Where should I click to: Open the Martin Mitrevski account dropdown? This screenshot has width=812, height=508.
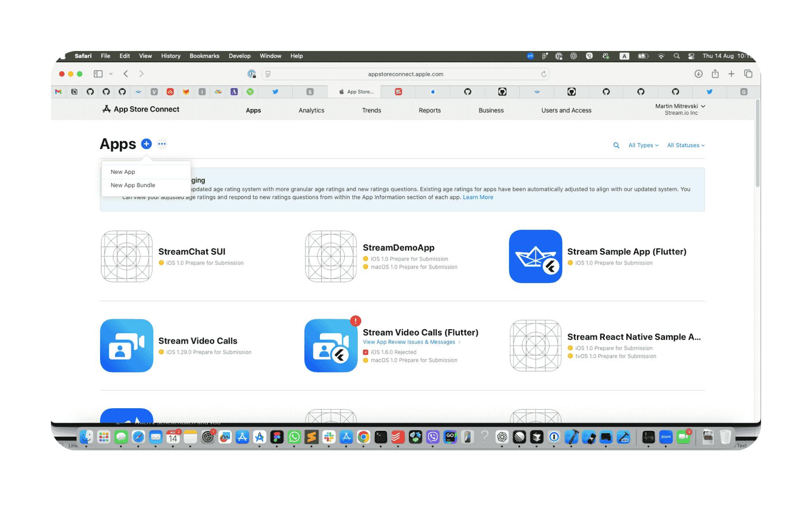click(x=680, y=109)
